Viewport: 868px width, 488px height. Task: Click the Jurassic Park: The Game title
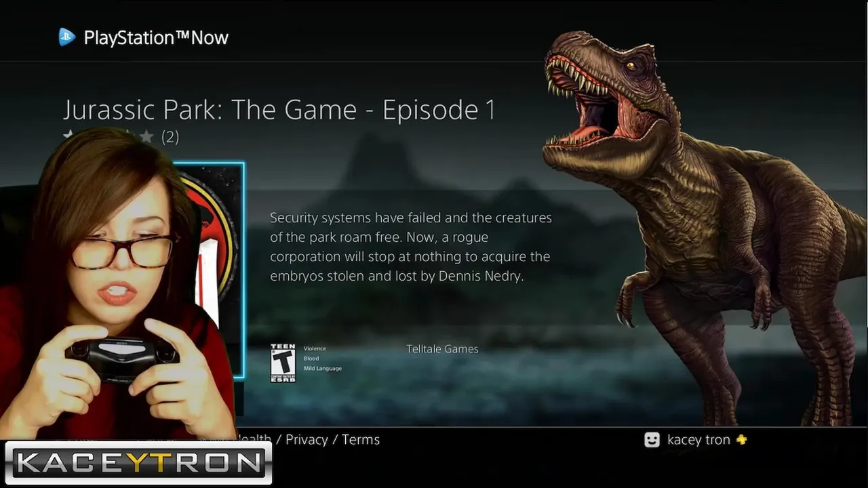click(x=279, y=110)
